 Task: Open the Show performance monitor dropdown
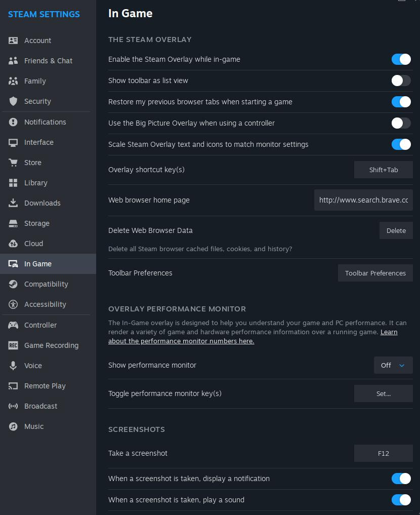coord(393,365)
